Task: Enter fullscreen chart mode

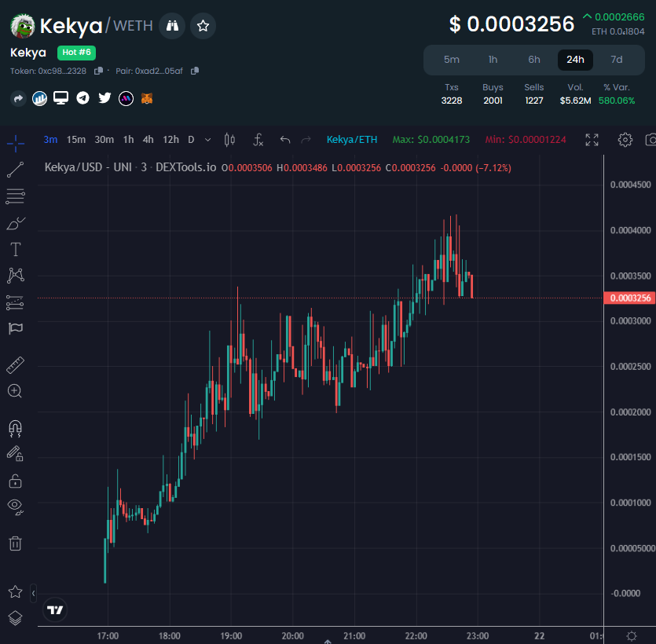Action: point(592,140)
